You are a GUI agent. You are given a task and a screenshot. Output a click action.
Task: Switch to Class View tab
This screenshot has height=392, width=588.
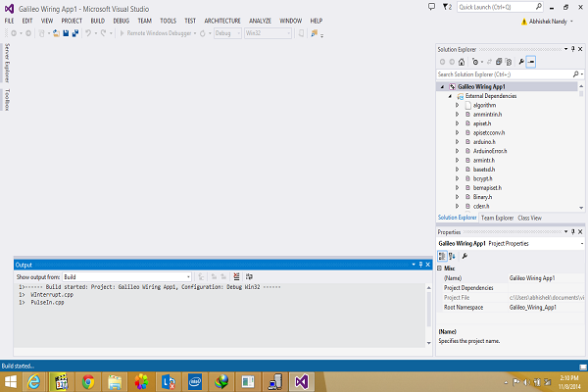coord(529,218)
